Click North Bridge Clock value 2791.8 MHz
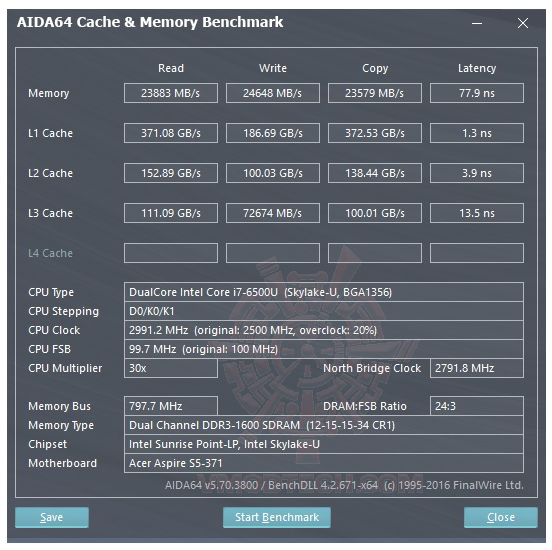 coord(477,368)
